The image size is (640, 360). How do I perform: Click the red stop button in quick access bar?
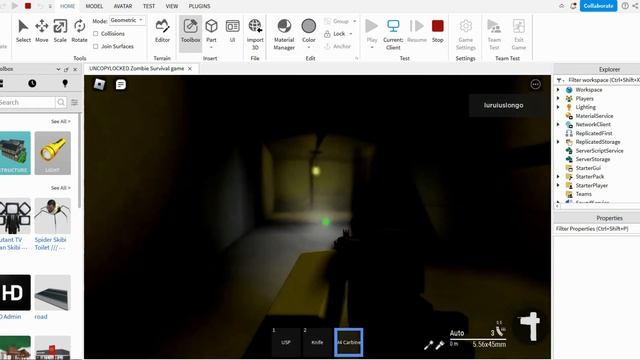click(28, 6)
